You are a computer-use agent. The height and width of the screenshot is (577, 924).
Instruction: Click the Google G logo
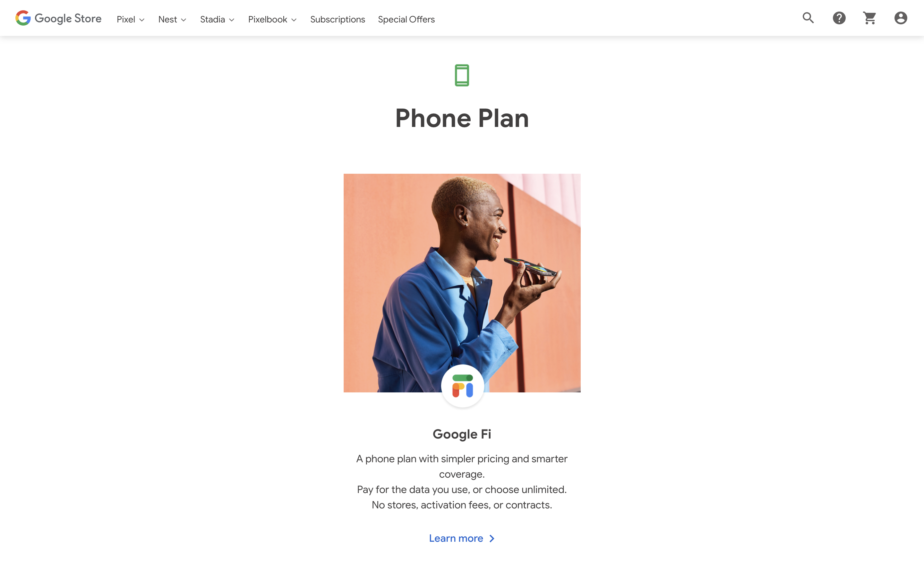click(23, 18)
